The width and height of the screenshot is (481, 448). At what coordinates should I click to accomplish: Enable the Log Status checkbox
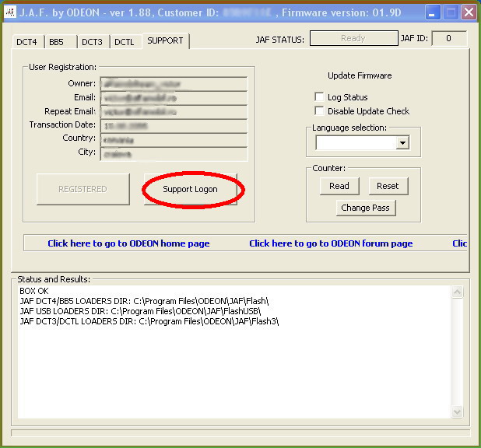tap(319, 97)
